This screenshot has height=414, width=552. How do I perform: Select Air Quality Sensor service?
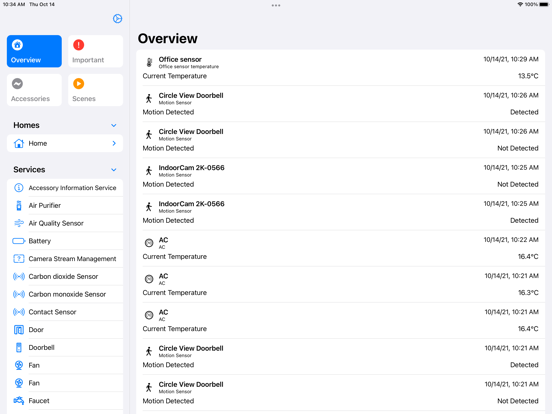65,223
